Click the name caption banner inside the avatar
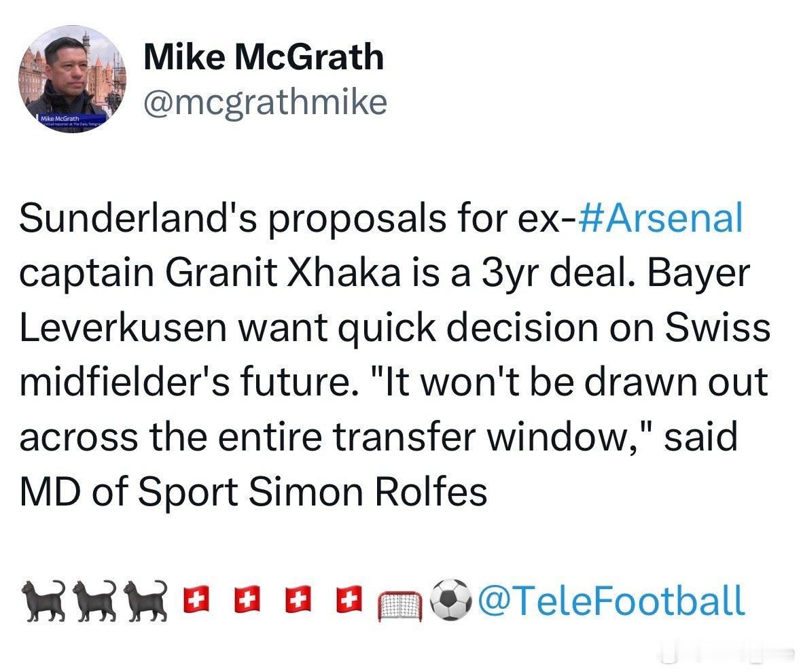The height and width of the screenshot is (672, 801). pyautogui.click(x=73, y=120)
